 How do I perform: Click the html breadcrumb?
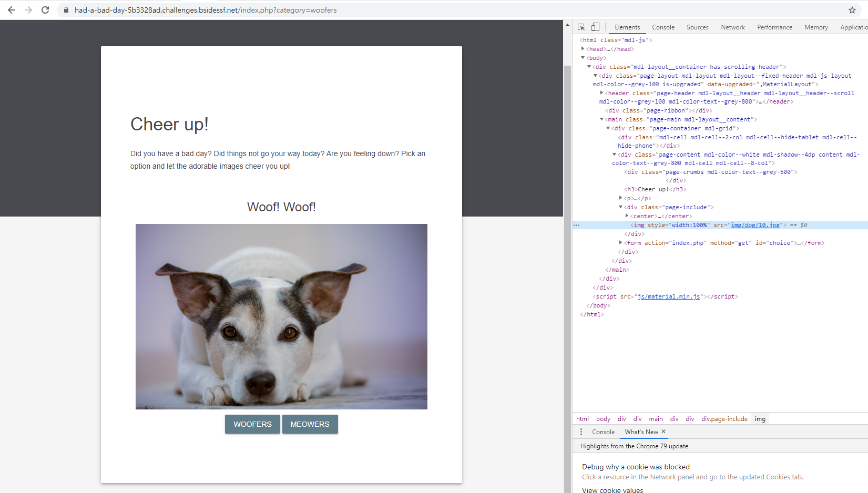point(583,419)
